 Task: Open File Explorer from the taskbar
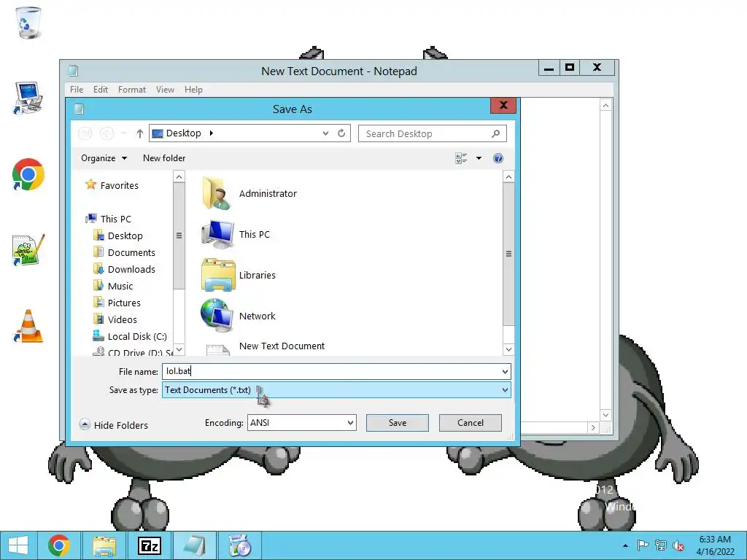(104, 545)
